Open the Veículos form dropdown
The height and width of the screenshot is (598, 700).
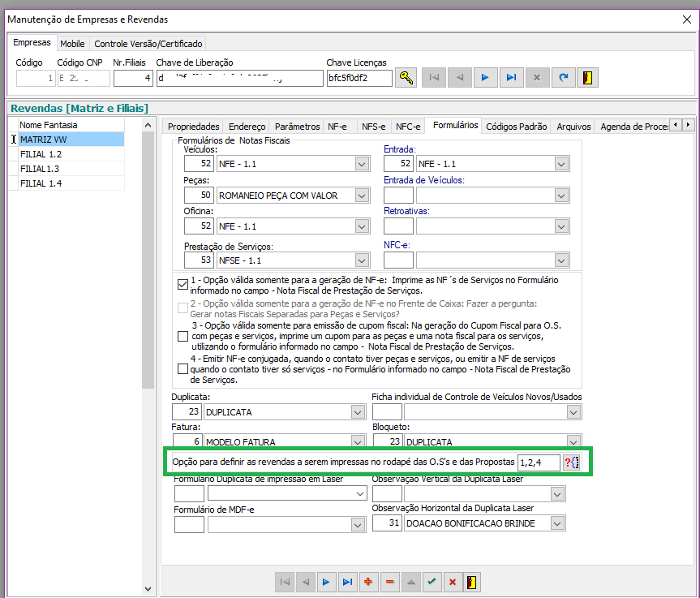coord(362,164)
